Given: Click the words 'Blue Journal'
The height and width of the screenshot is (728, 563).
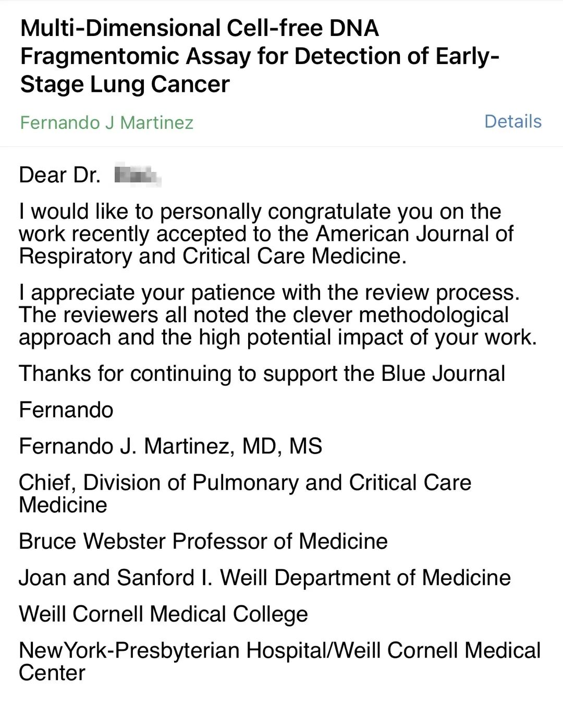Looking at the screenshot, I should coord(443,374).
